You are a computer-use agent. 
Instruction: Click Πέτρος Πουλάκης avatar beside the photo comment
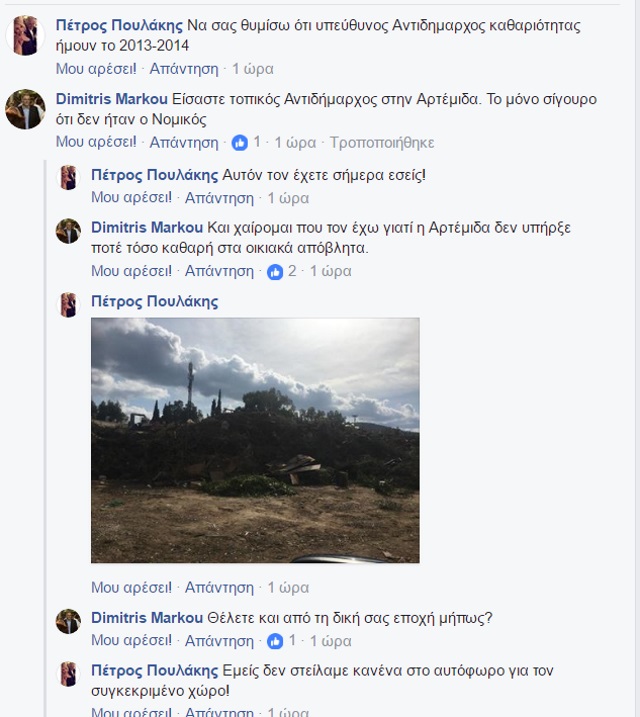[68, 305]
